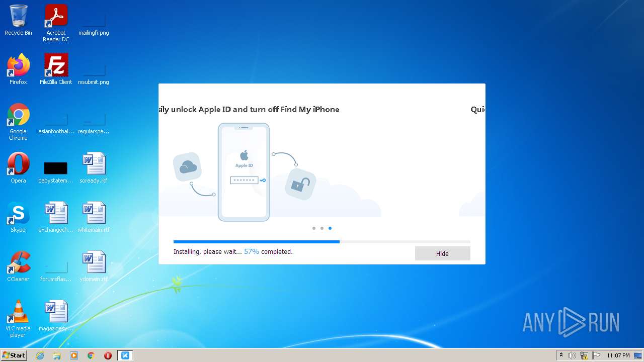Go to first slide pagination dot
Image resolution: width=644 pixels, height=362 pixels.
point(314,228)
